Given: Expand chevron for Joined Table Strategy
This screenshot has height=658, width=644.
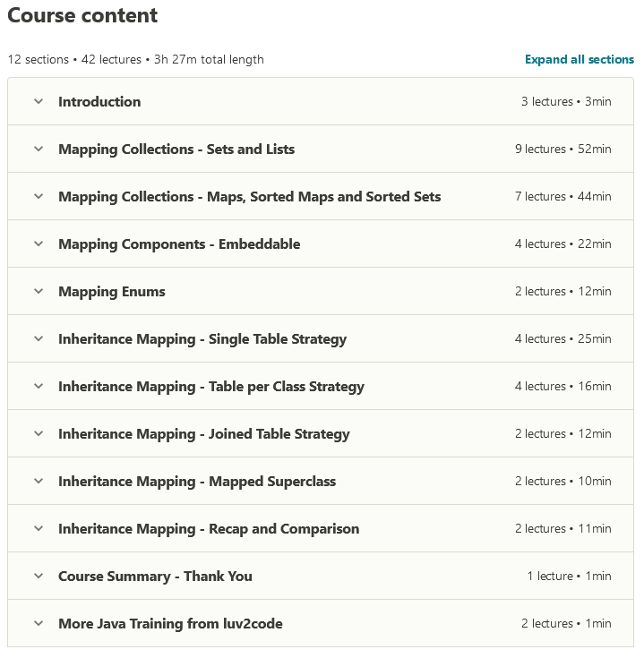Looking at the screenshot, I should [39, 434].
